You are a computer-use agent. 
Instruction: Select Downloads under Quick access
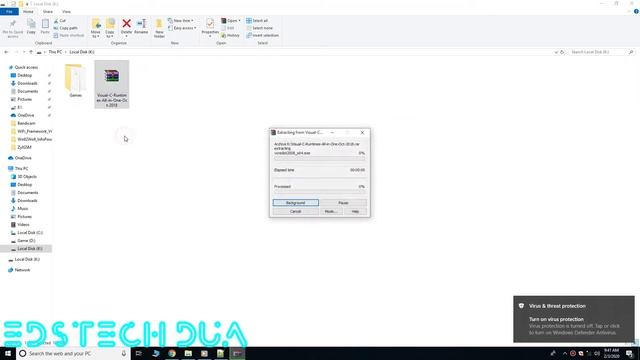(27, 83)
